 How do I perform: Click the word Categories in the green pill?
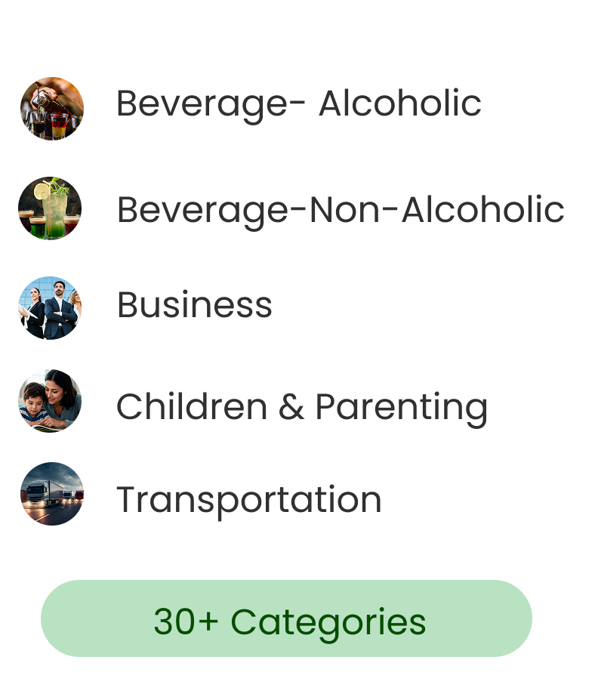[328, 621]
